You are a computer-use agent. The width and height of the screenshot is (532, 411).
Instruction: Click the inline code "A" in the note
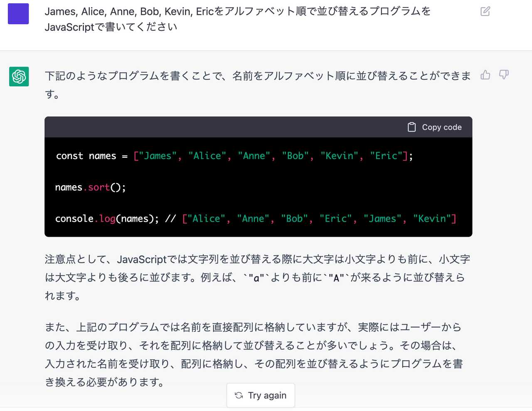pyautogui.click(x=334, y=278)
